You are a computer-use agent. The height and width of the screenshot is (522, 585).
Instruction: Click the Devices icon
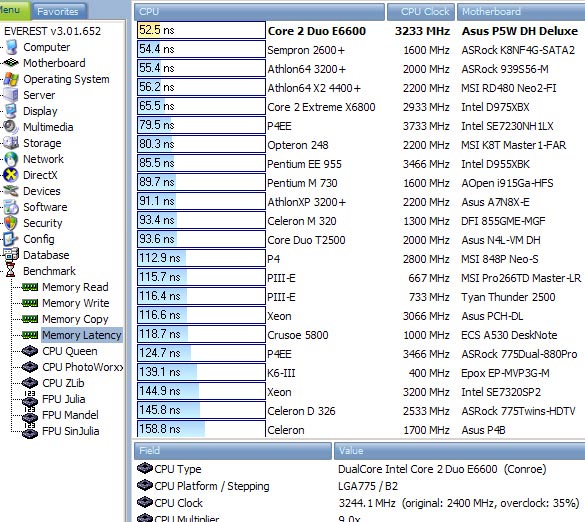pos(11,191)
